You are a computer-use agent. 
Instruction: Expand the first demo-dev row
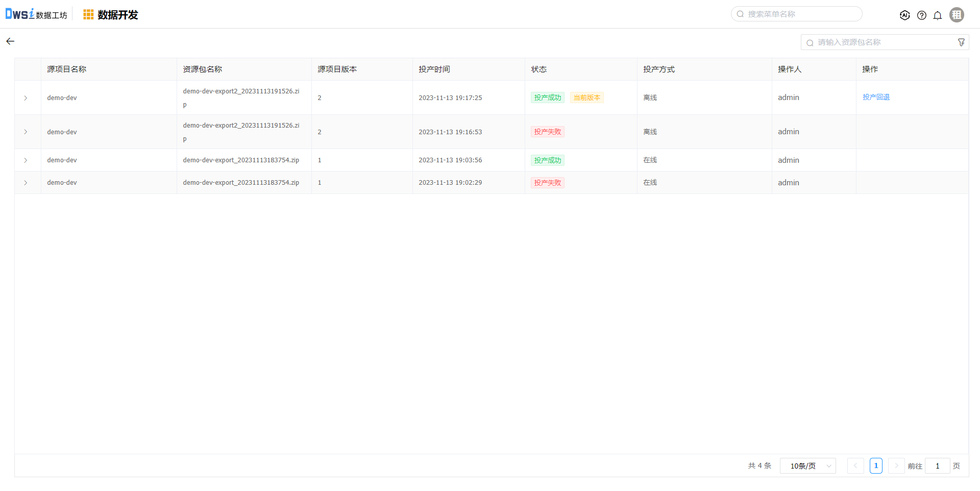pyautogui.click(x=26, y=98)
